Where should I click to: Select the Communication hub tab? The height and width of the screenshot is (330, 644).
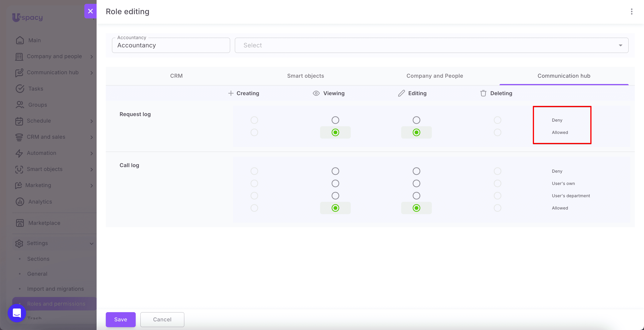coord(564,76)
